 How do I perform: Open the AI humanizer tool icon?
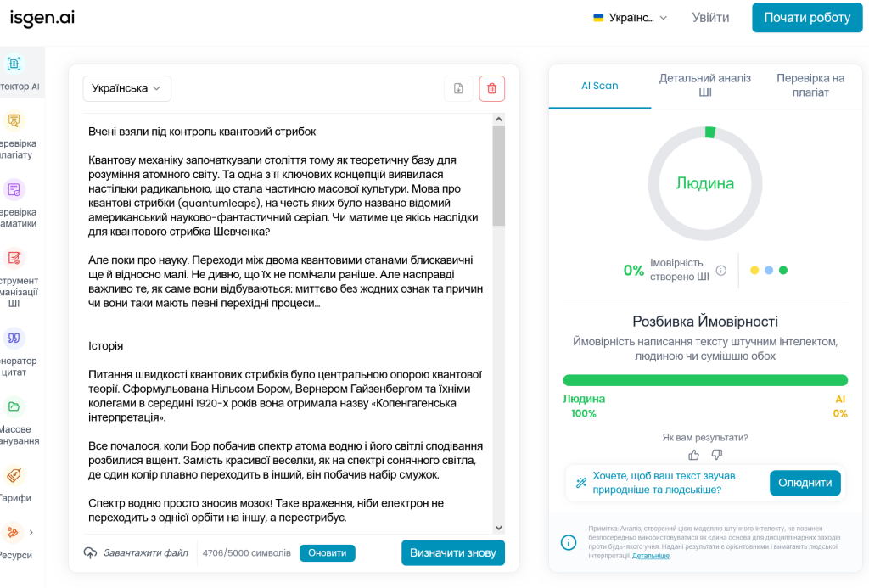[x=14, y=258]
